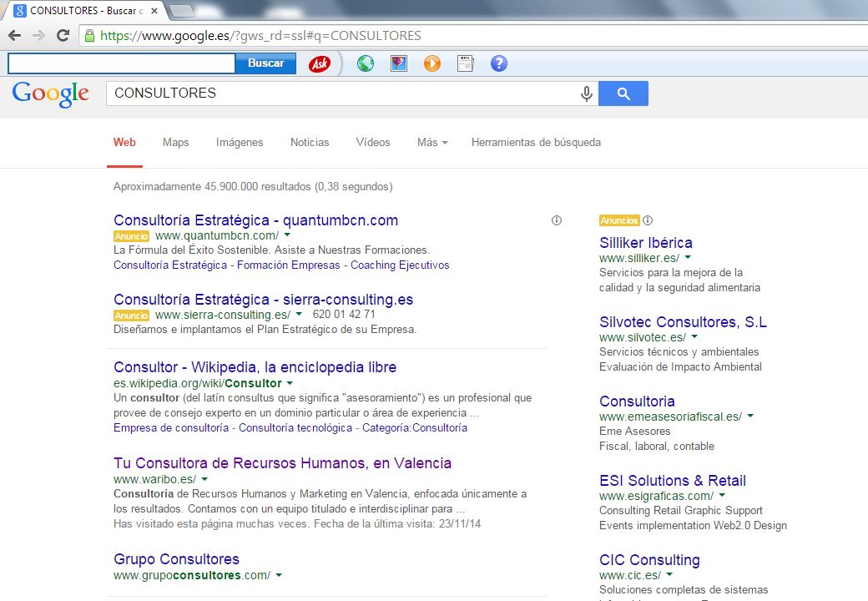Open Herramientas de búsqueda options
Viewport: 868px width, 601px height.
[x=536, y=142]
